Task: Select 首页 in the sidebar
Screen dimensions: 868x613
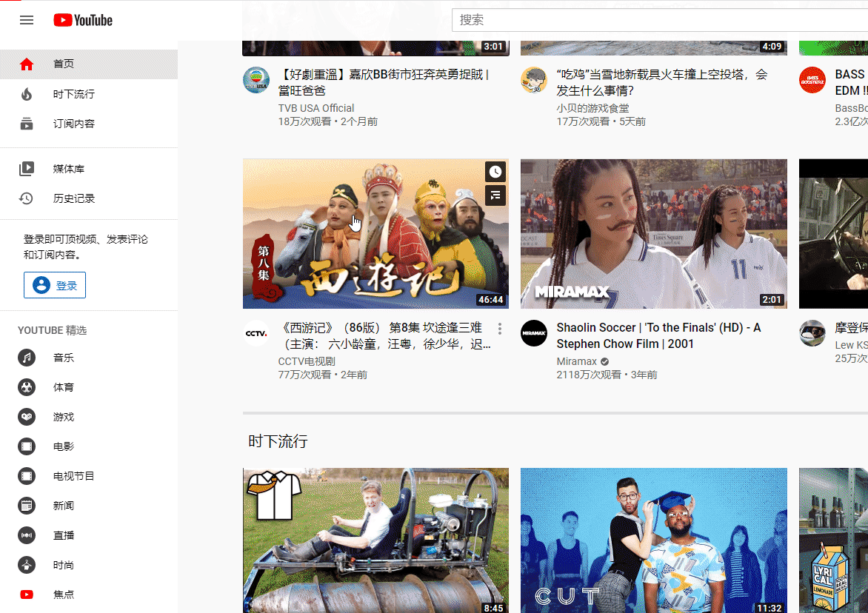Action: (64, 64)
